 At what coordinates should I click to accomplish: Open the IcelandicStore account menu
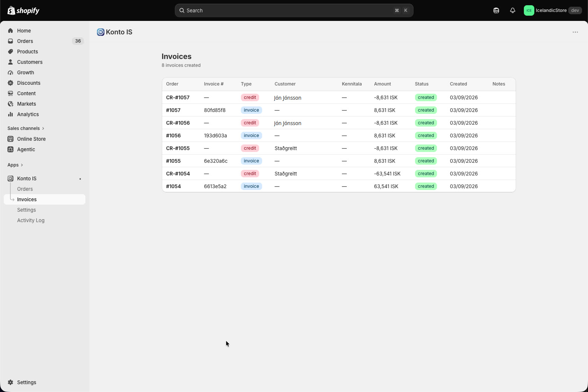click(x=553, y=10)
